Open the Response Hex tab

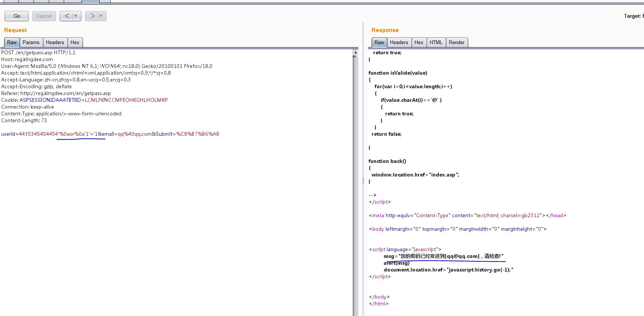pos(419,43)
